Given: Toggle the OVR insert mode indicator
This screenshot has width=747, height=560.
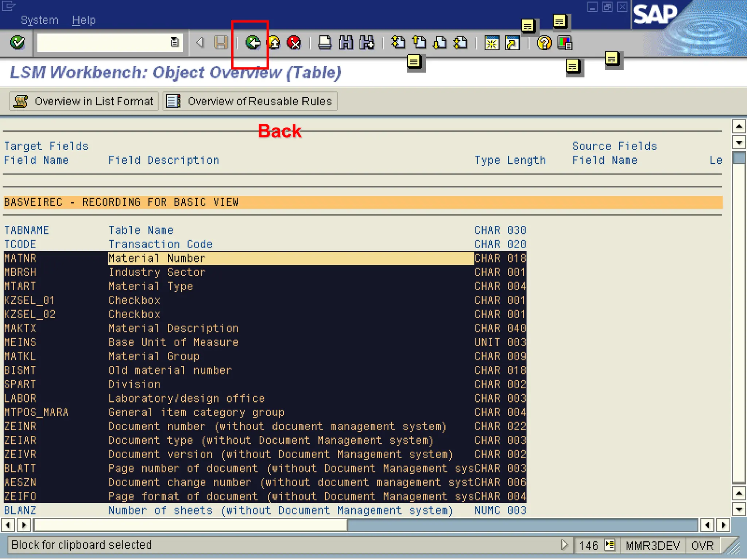Looking at the screenshot, I should 702,545.
